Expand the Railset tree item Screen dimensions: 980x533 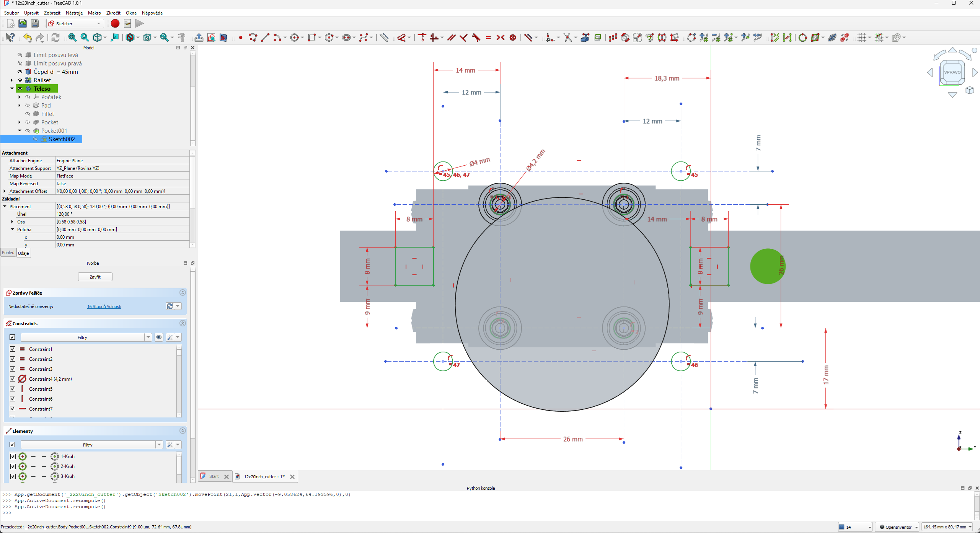(12, 80)
